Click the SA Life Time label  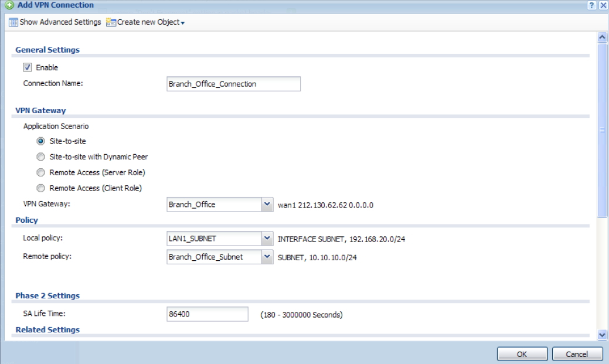[45, 314]
